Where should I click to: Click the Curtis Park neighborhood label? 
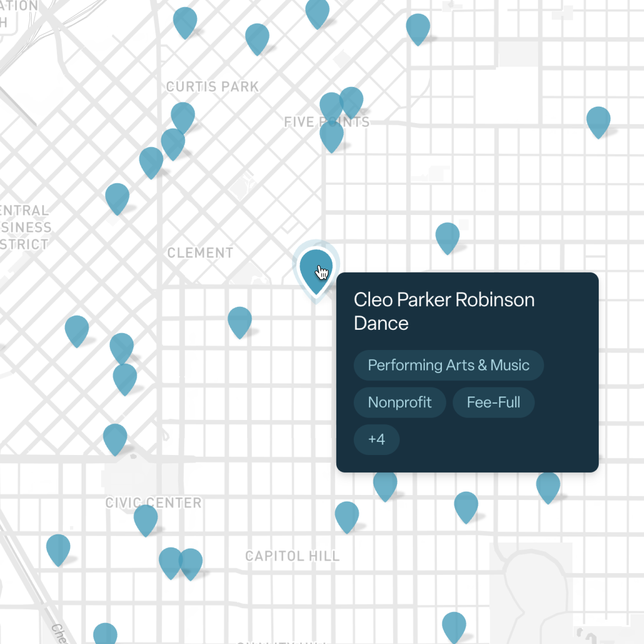coord(212,87)
